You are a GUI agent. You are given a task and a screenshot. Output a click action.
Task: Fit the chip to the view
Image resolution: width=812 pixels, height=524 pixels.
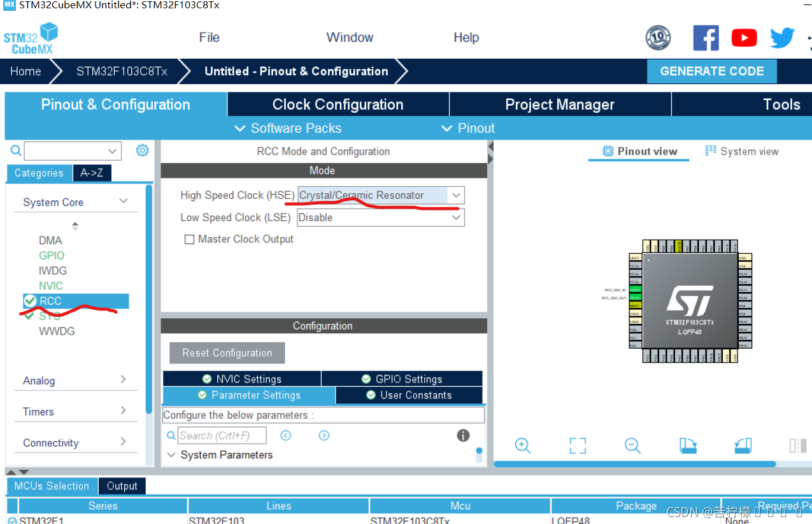[578, 446]
